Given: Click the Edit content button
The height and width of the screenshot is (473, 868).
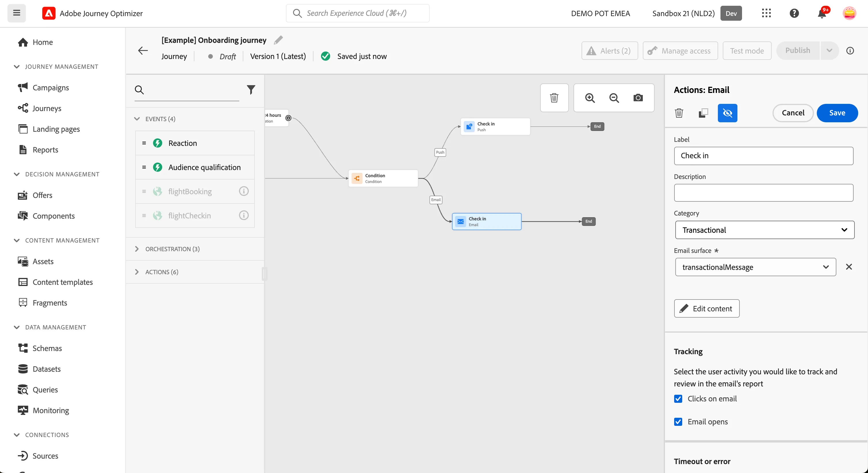Looking at the screenshot, I should 707,308.
